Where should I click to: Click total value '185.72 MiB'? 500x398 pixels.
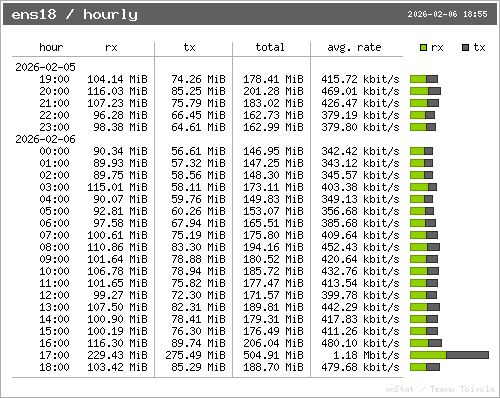point(273,271)
